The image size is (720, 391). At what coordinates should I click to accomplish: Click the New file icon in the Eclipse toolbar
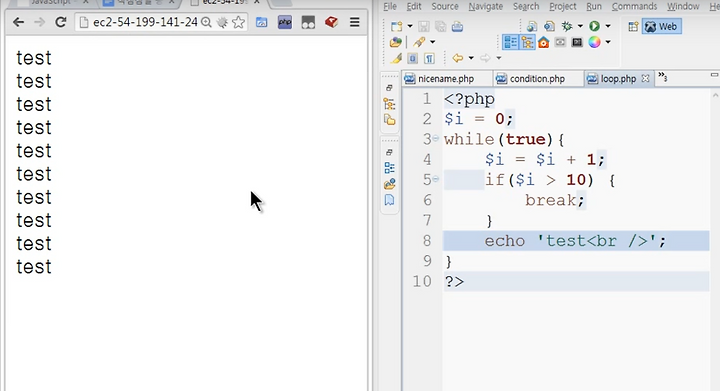pos(396,27)
